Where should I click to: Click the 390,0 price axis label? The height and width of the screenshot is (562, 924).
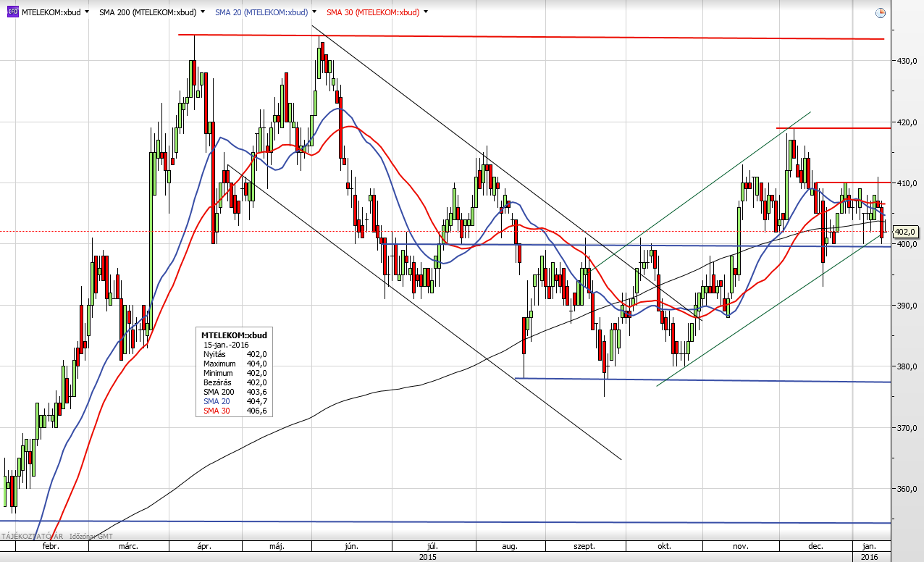coord(907,306)
